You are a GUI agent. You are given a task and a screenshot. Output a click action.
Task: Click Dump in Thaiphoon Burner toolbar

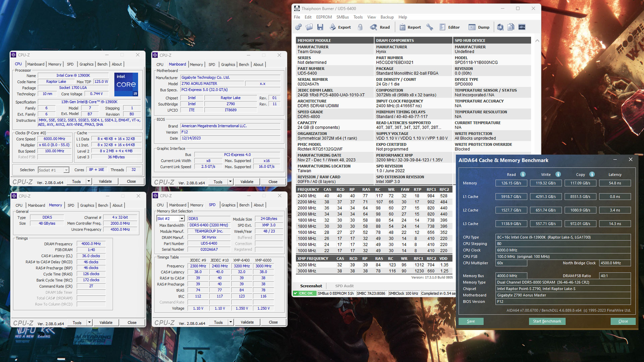pos(479,27)
